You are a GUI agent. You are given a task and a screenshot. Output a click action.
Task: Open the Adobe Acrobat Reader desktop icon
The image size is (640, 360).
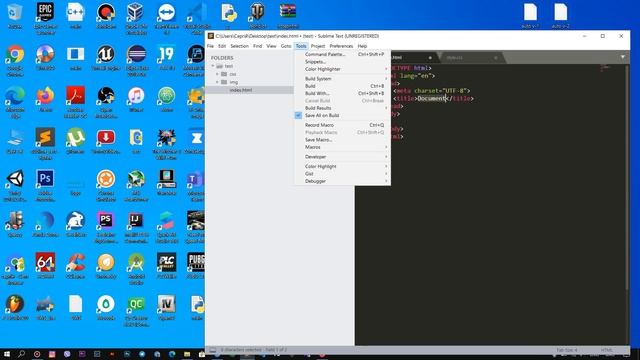76,102
